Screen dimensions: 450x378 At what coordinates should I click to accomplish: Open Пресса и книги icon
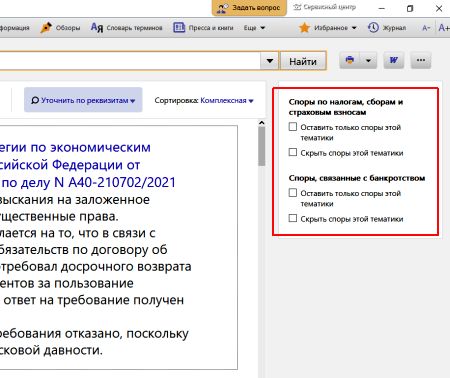click(x=179, y=28)
